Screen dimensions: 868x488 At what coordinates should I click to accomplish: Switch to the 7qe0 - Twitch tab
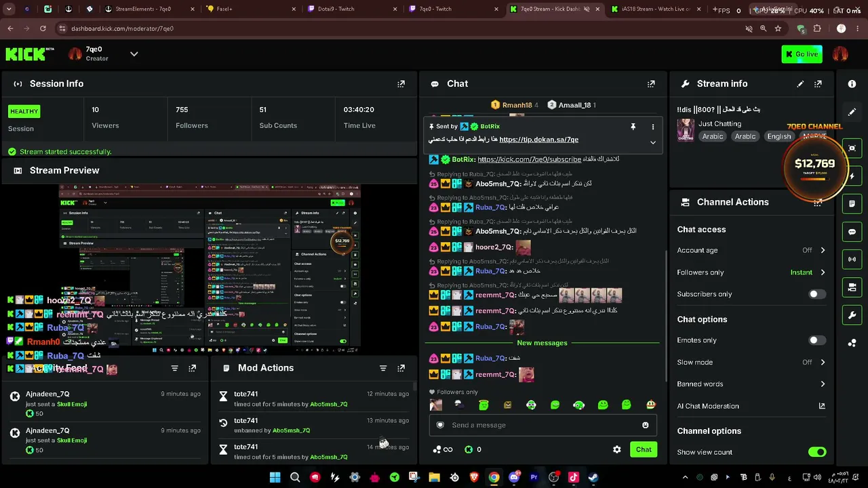point(454,9)
